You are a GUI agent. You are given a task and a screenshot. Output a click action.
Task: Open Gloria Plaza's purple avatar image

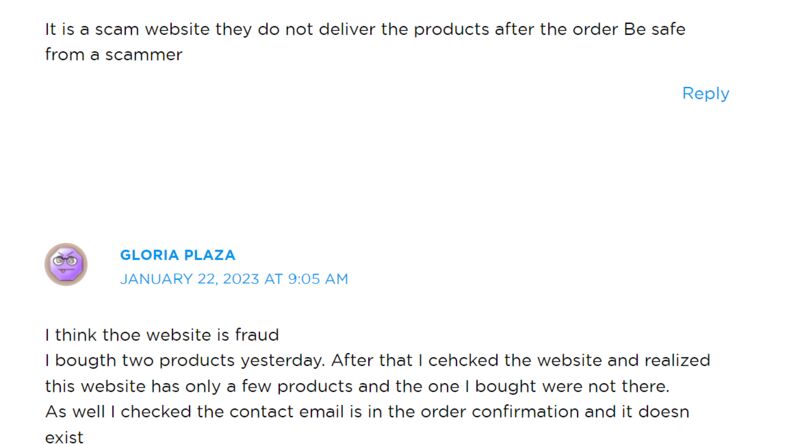[66, 264]
